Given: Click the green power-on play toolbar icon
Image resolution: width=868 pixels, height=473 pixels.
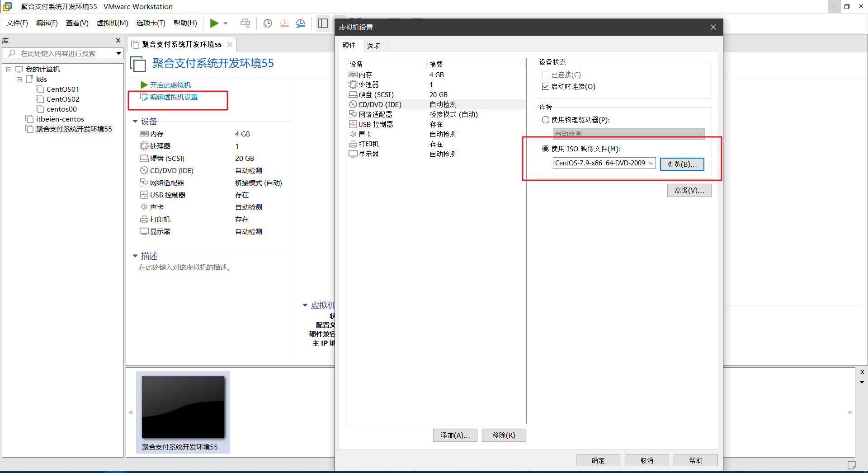Looking at the screenshot, I should (214, 23).
